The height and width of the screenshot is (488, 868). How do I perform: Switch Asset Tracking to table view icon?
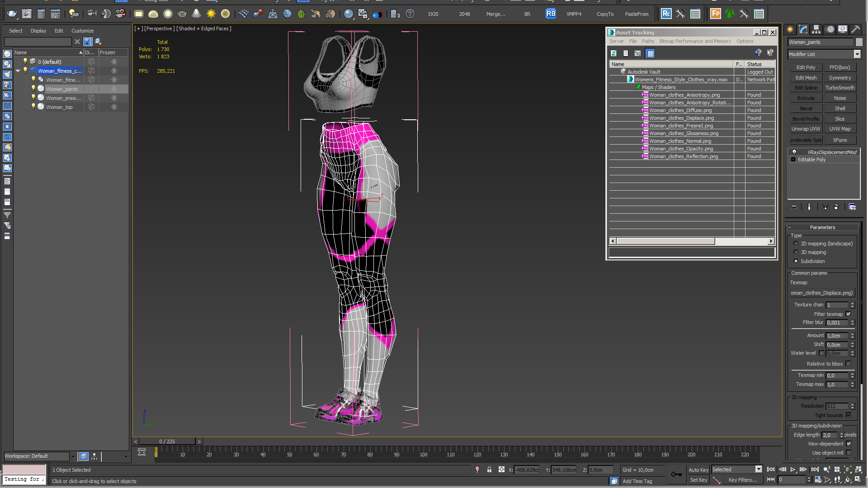(650, 53)
